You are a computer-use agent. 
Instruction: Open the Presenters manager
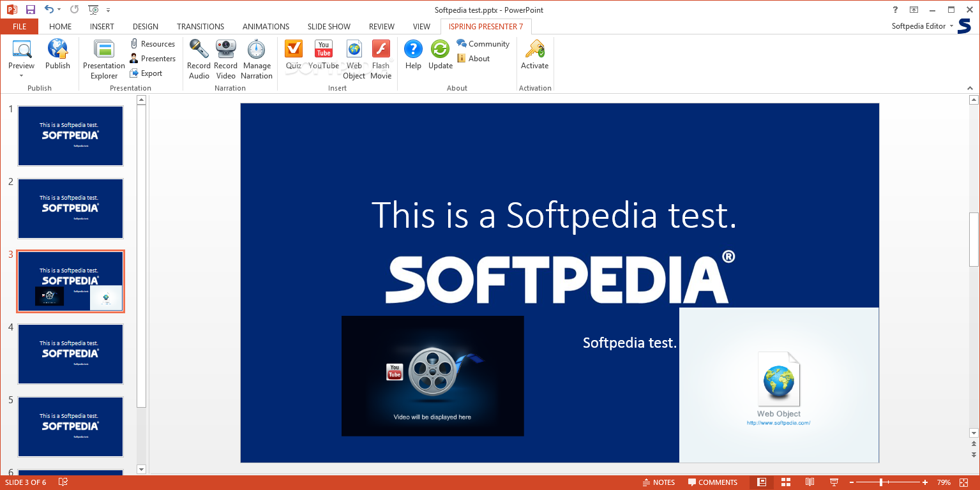click(x=153, y=59)
